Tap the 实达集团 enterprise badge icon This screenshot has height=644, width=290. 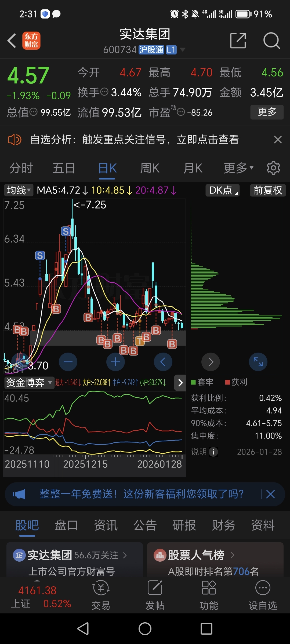pyautogui.click(x=19, y=555)
